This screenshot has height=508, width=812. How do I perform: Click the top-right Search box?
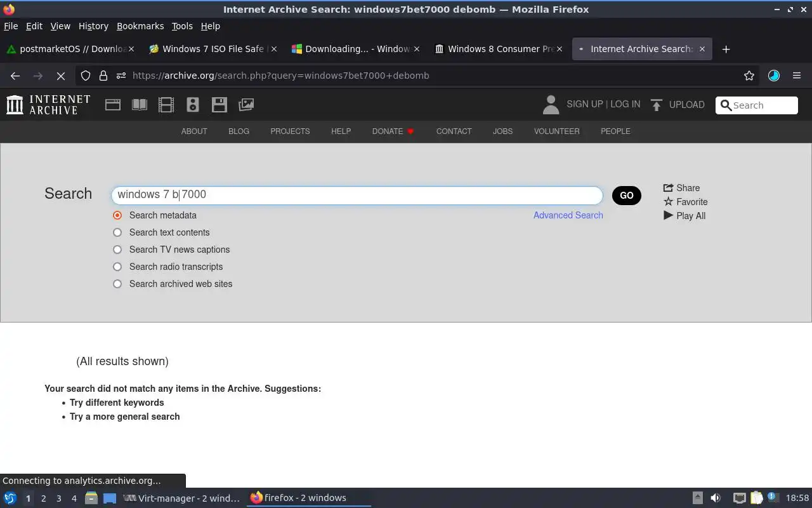(x=757, y=105)
